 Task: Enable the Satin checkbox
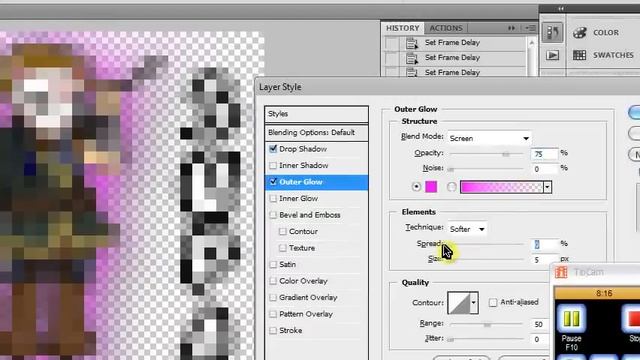point(273,264)
